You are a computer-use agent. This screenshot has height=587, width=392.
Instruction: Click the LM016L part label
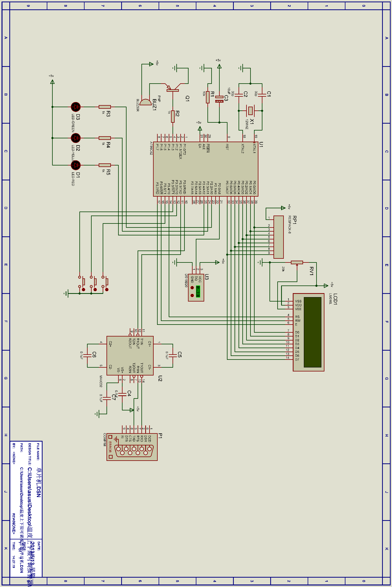pos(330,299)
